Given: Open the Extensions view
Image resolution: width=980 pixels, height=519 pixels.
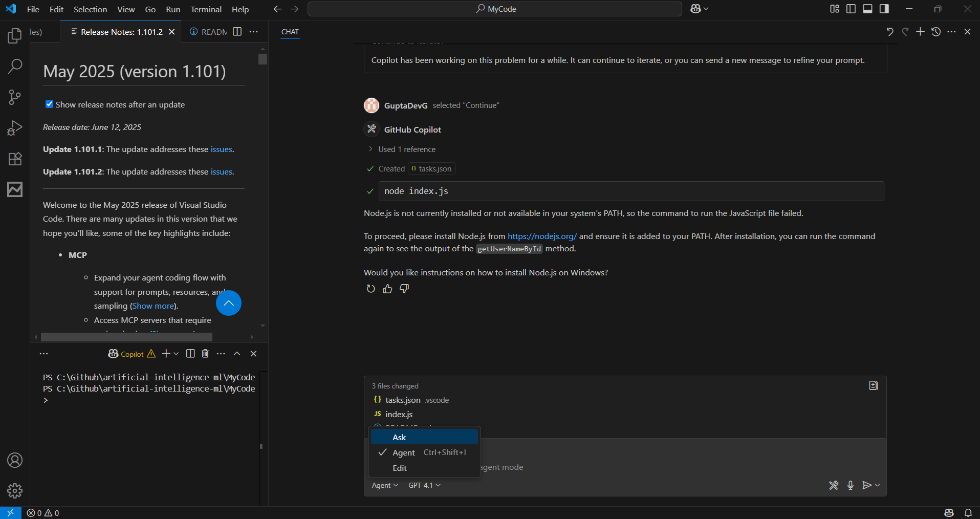Looking at the screenshot, I should 14,159.
